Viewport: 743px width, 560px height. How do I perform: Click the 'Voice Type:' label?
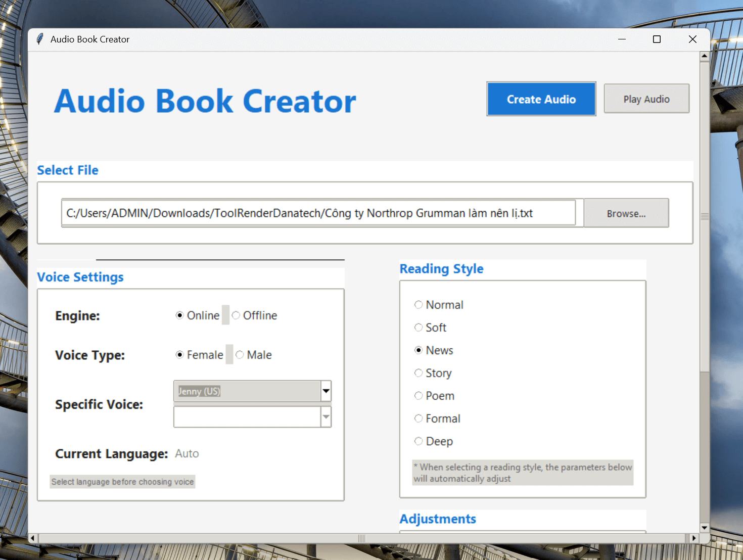click(90, 355)
